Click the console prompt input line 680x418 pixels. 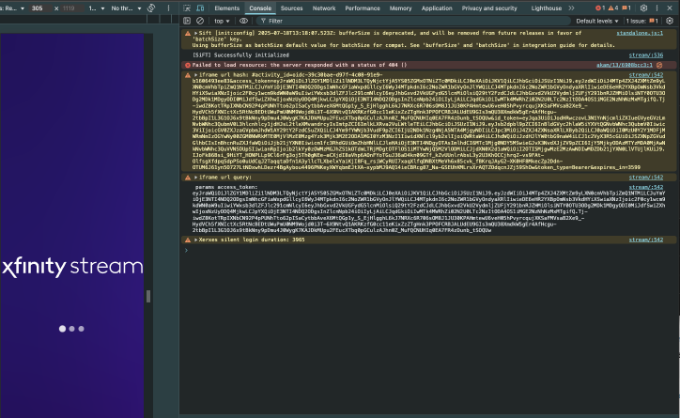pyautogui.click(x=429, y=250)
